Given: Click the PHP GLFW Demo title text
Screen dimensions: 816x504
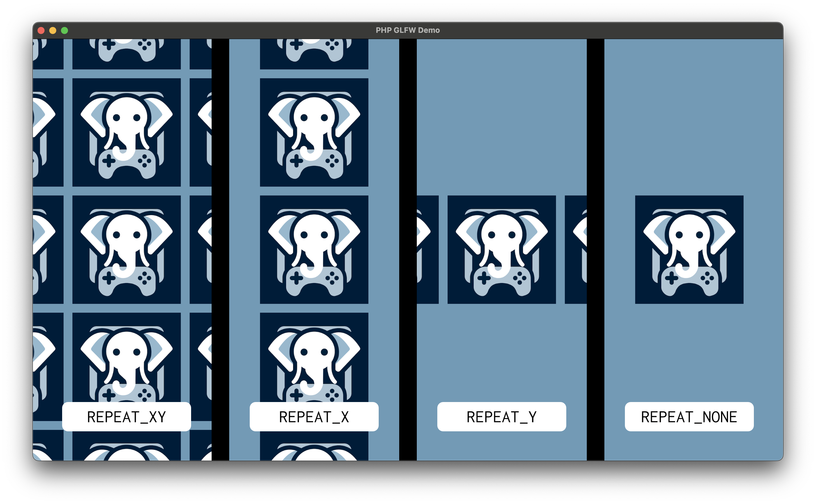Looking at the screenshot, I should click(408, 30).
